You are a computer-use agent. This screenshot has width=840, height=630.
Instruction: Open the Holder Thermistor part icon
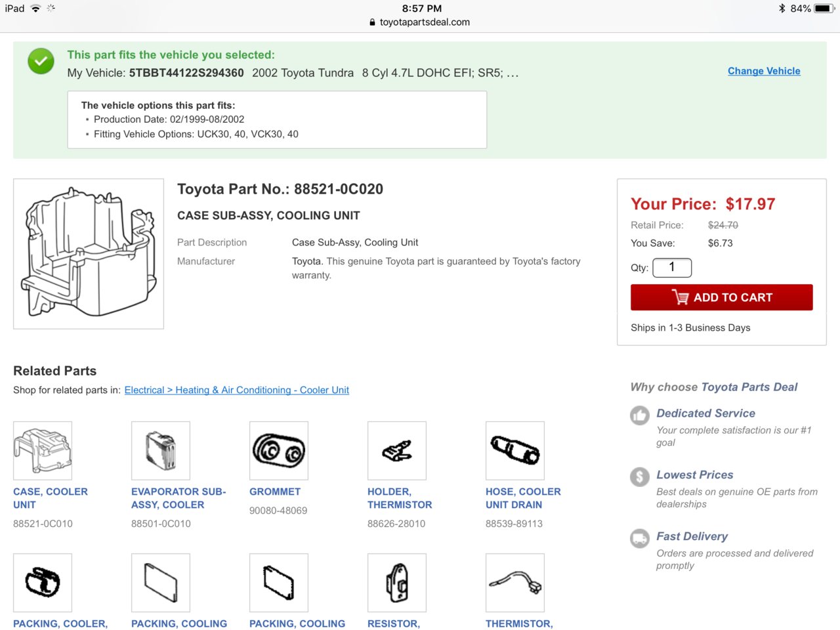(x=397, y=451)
